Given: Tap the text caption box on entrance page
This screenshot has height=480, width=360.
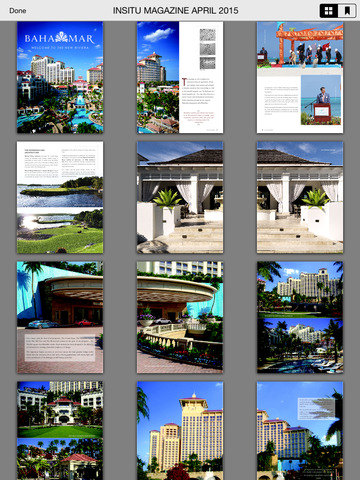Looking at the screenshot, I should (60, 348).
